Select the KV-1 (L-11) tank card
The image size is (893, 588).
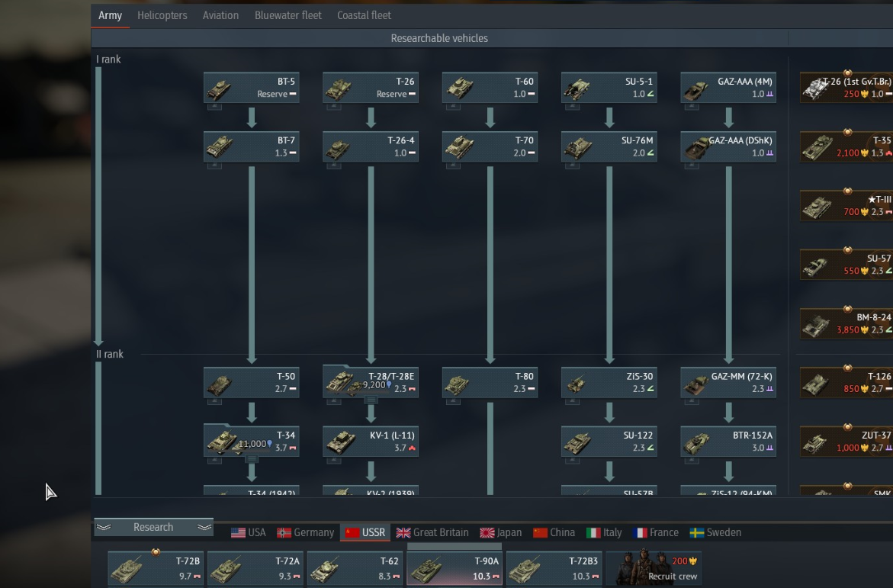click(x=371, y=442)
